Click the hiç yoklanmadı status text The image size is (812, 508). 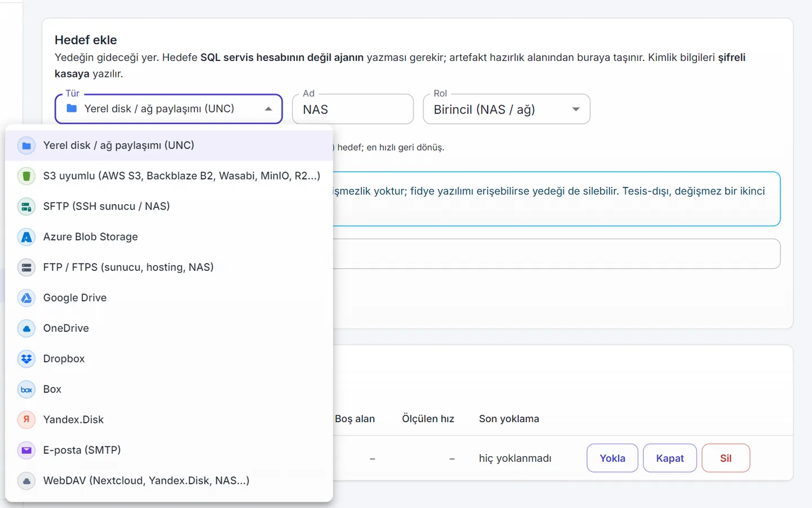pyautogui.click(x=515, y=458)
